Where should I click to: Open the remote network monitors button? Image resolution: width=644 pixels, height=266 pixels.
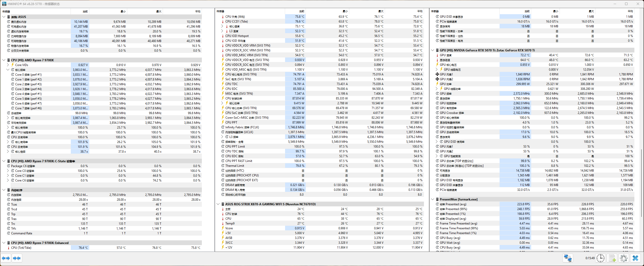(568, 258)
